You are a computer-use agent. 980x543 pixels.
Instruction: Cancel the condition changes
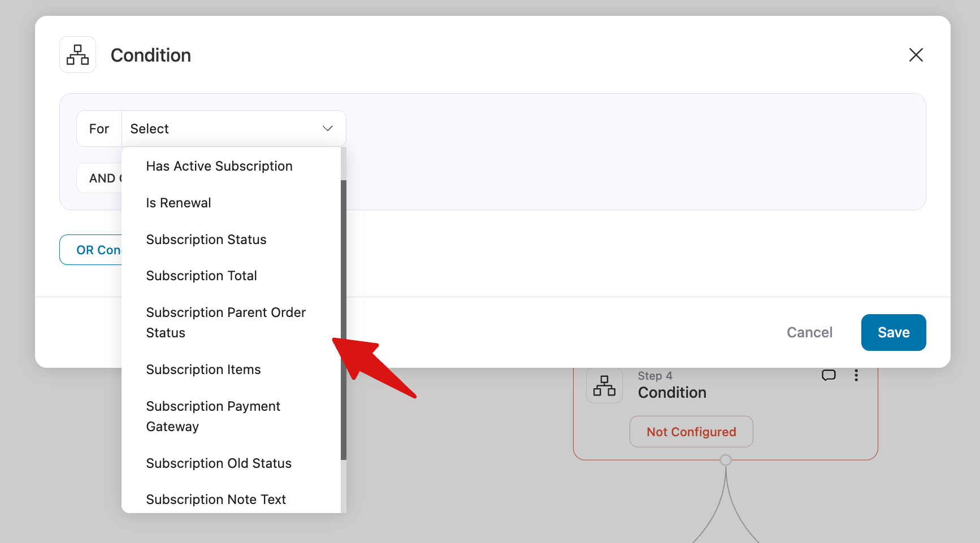click(809, 332)
